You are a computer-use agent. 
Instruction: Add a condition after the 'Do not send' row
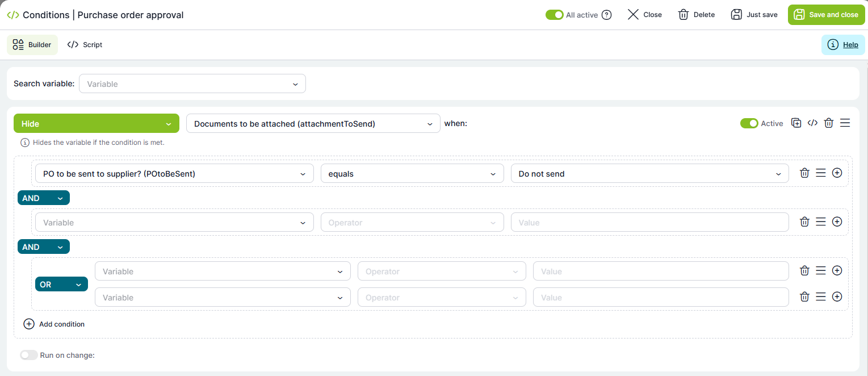(x=837, y=173)
